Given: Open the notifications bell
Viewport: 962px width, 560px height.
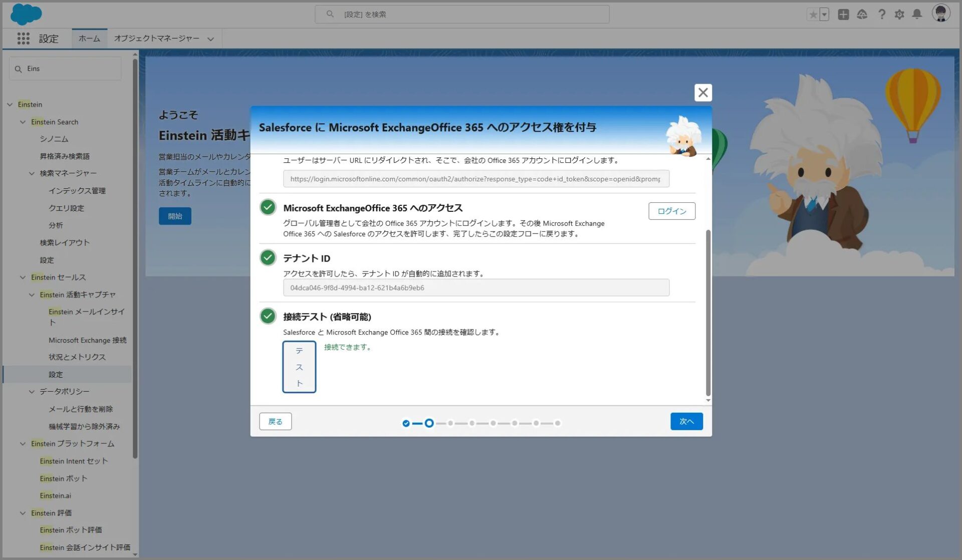Looking at the screenshot, I should 917,15.
